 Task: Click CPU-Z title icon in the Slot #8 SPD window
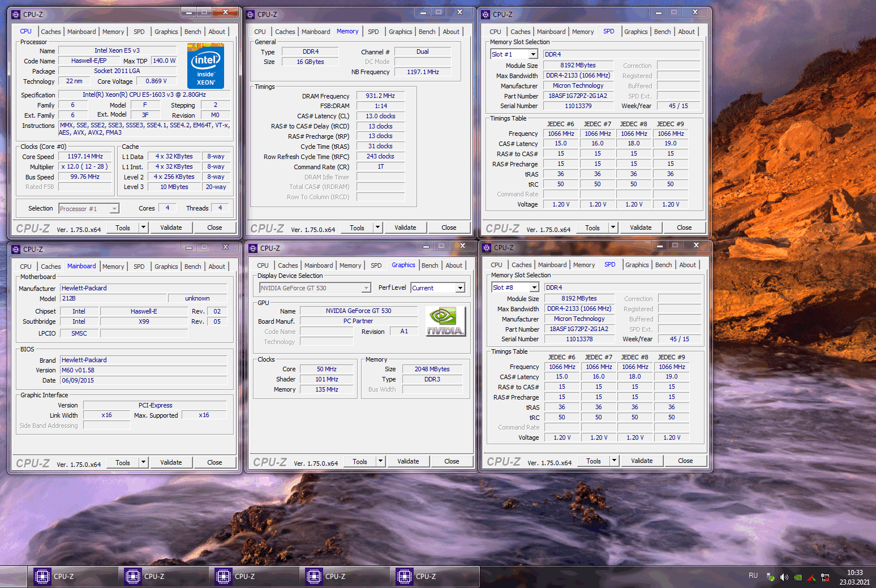click(487, 247)
